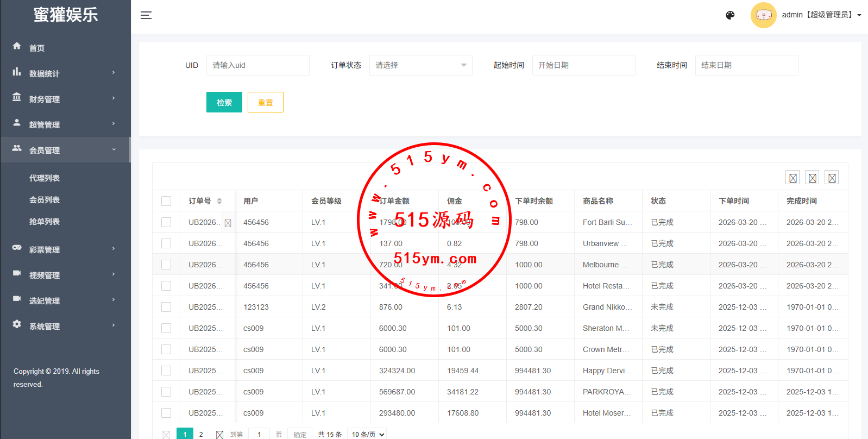Click the admin avatar picture
Viewport: 868px width, 439px height.
763,15
